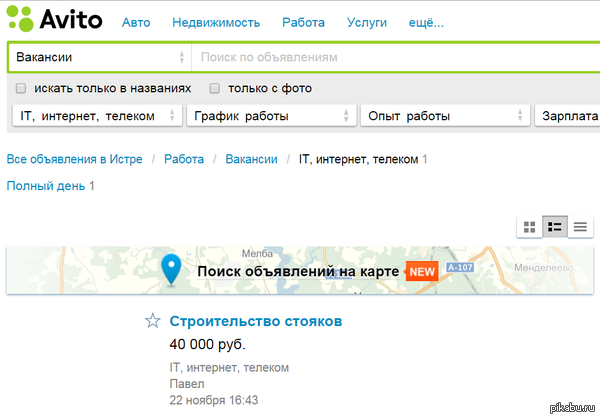Viewport: 600px width, 419px height.
Task: Switch to compact lines view icon
Action: (x=580, y=227)
